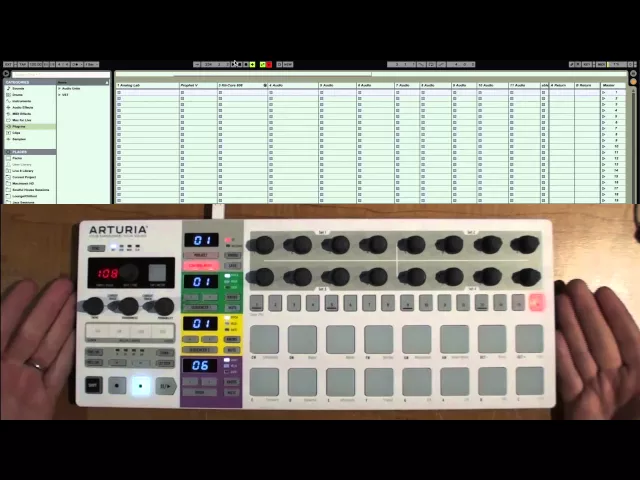The width and height of the screenshot is (640, 480).
Task: Click the loop length 4.0.0 field
Action: (x=461, y=64)
